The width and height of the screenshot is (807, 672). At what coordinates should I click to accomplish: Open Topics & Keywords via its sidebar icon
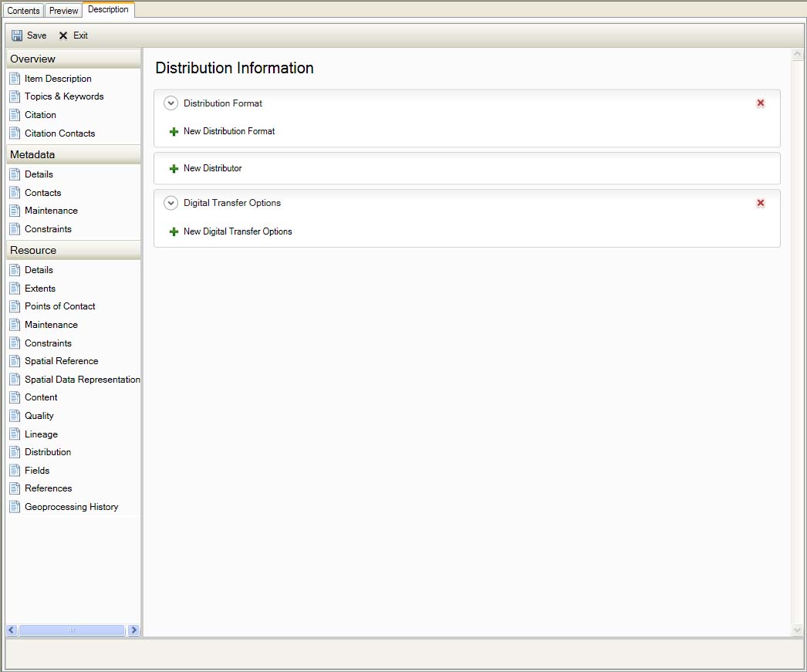15,96
